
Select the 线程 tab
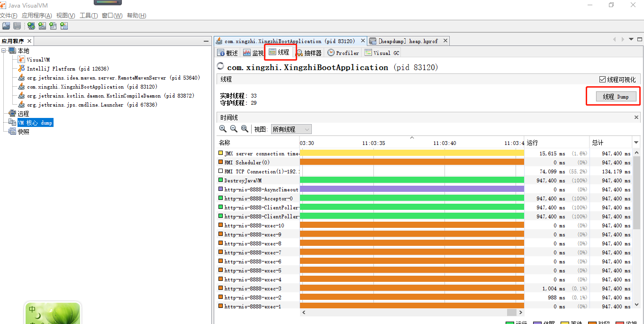point(279,53)
